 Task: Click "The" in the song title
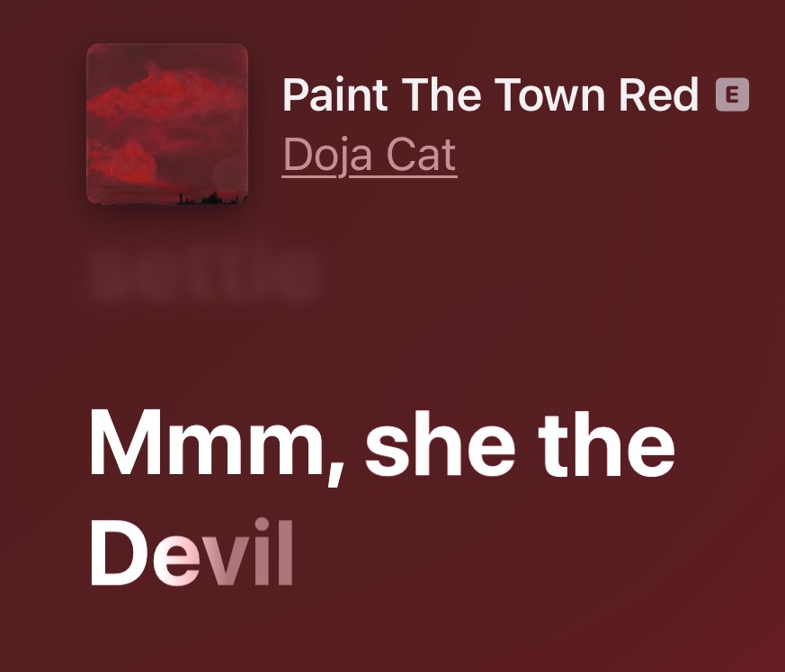click(x=442, y=94)
